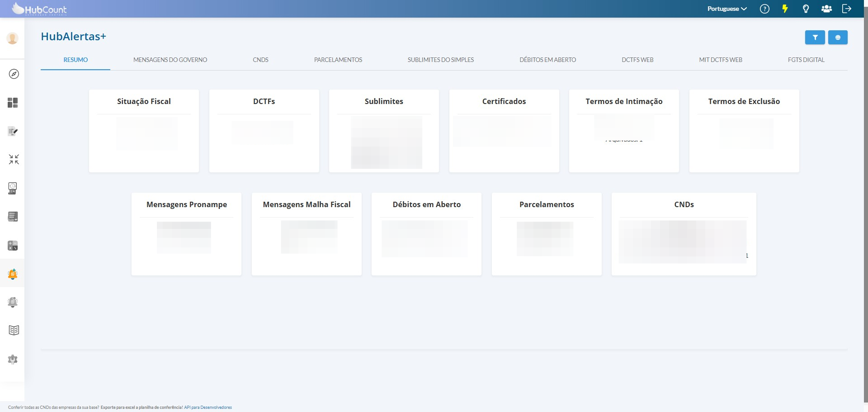This screenshot has height=412, width=868.
Task: Open the users group icon
Action: click(826, 9)
